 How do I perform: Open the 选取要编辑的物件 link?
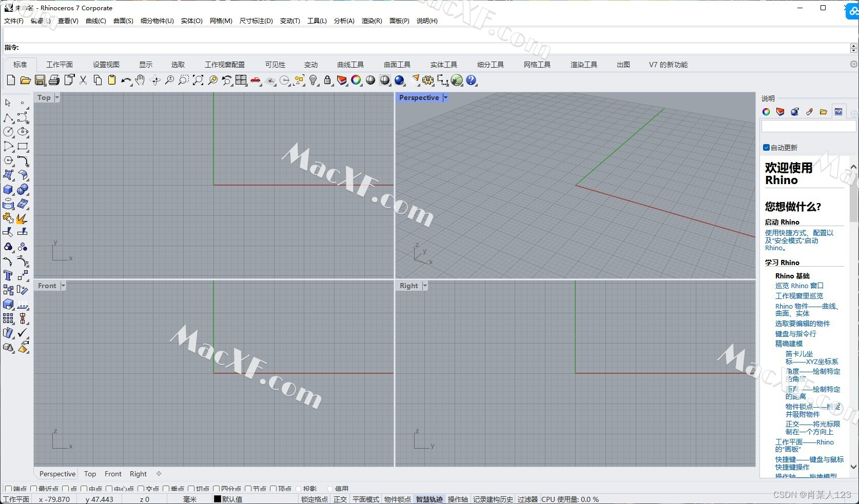point(803,324)
